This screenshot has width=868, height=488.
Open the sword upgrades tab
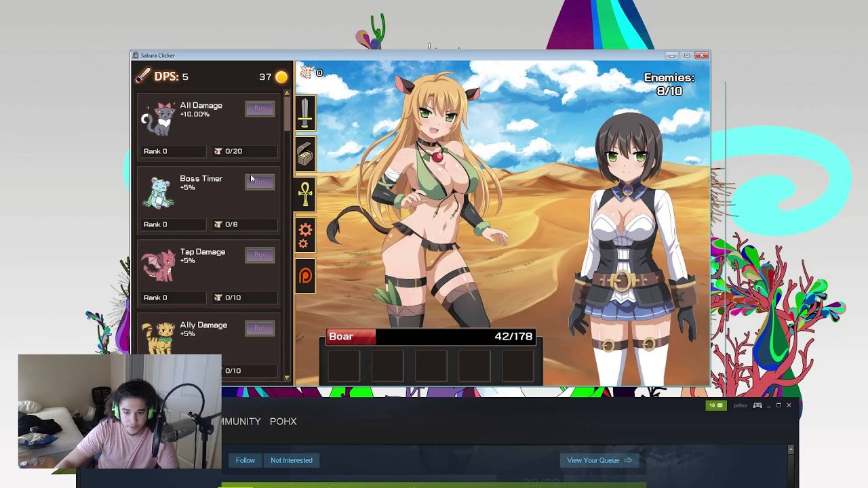coord(305,114)
